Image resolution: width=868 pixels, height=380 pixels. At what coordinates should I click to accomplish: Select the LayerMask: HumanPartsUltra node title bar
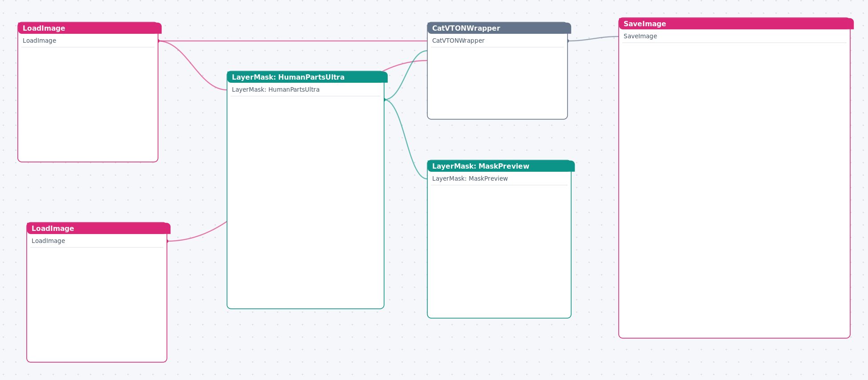[x=307, y=77]
